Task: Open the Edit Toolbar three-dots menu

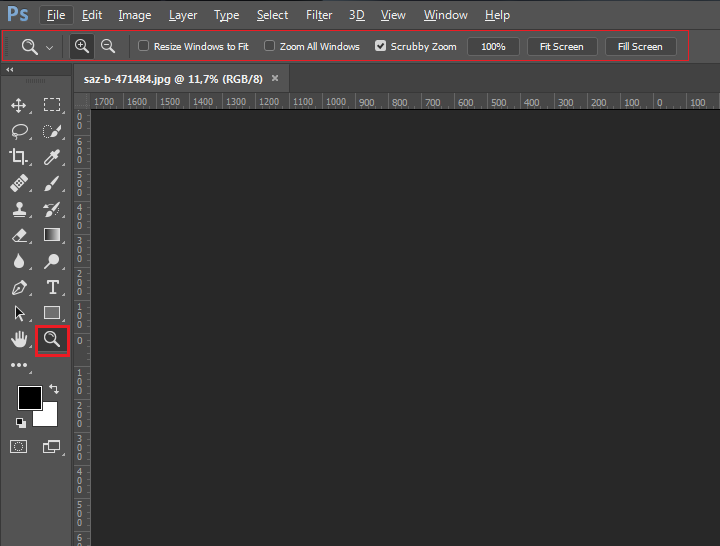Action: coord(18,366)
